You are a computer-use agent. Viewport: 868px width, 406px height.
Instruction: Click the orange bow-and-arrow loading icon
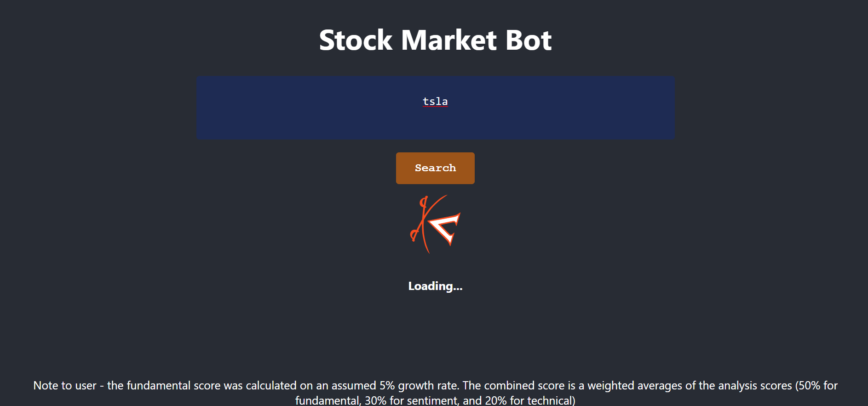point(435,224)
